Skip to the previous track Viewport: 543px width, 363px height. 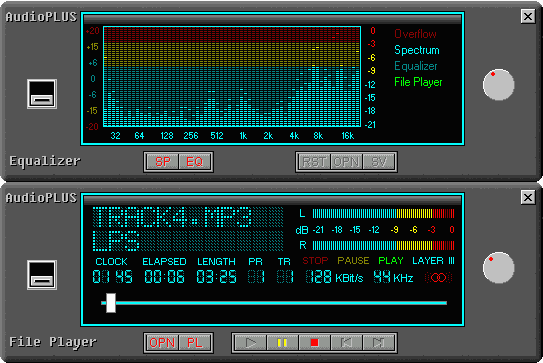coord(346,343)
